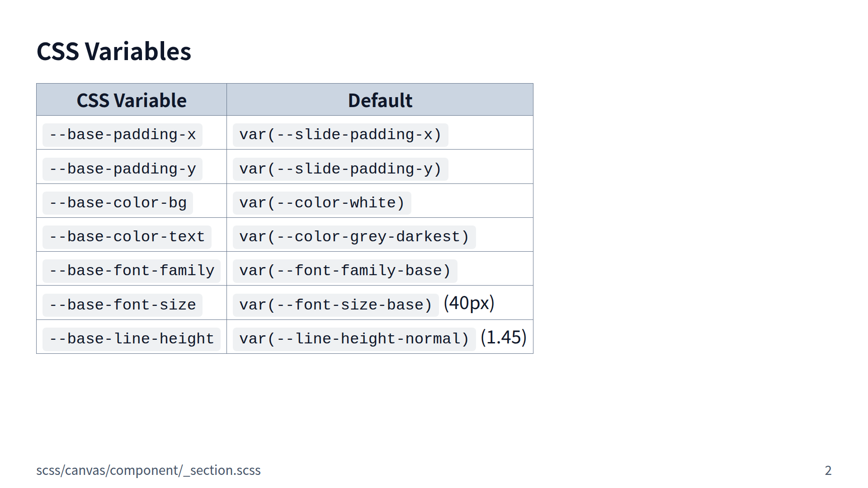Click the scss/canvas/component/_section.scss footer path
Image resolution: width=868 pixels, height=488 pixels.
pyautogui.click(x=148, y=470)
